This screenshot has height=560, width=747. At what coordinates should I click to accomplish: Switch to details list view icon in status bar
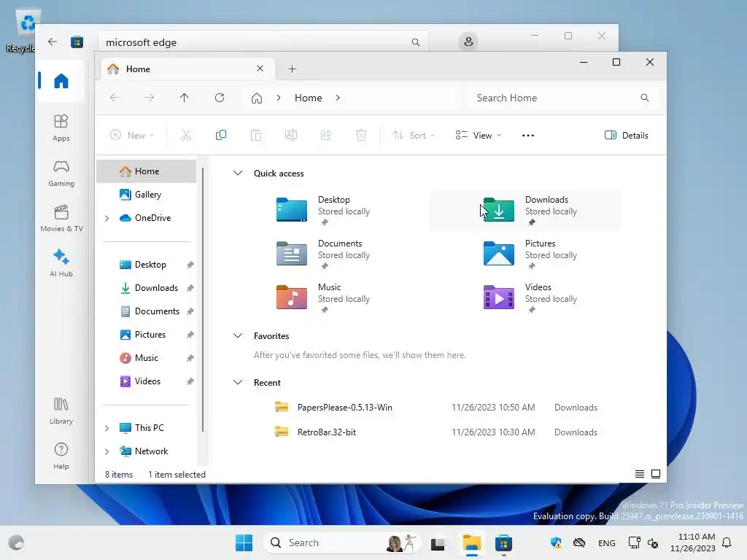coord(640,474)
